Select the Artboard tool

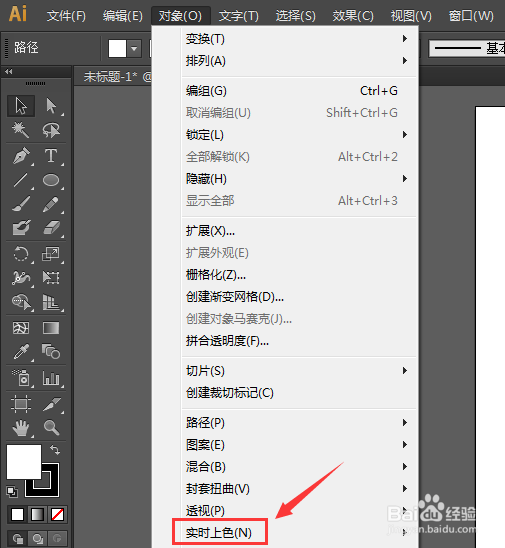(21, 404)
